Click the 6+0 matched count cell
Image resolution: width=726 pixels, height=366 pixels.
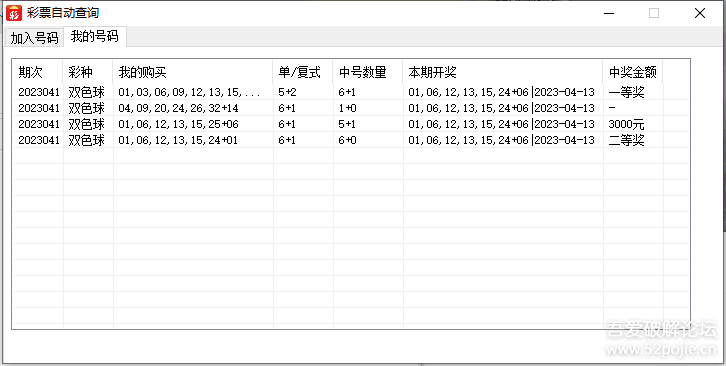pos(347,140)
